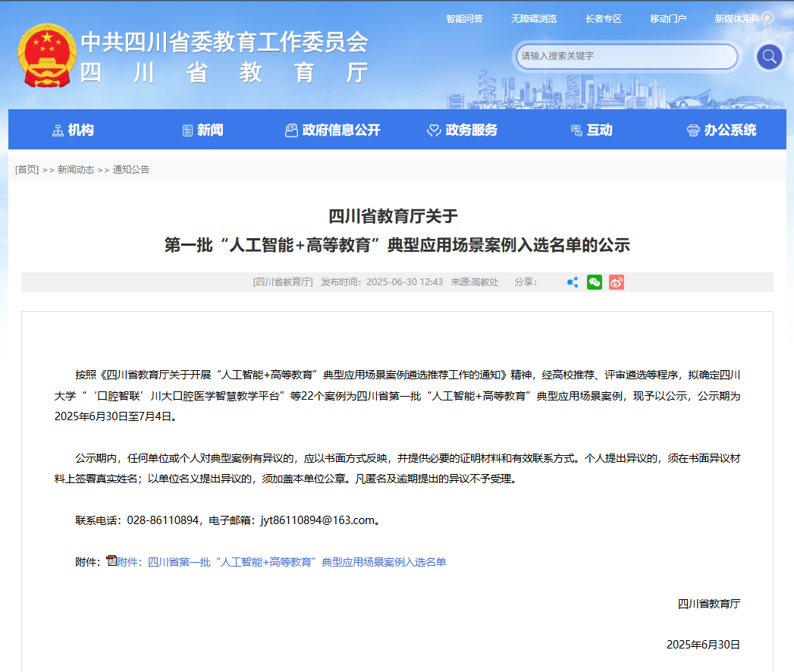Go to 新闻动态 breadcrumb
This screenshot has height=672, width=794.
(x=76, y=170)
